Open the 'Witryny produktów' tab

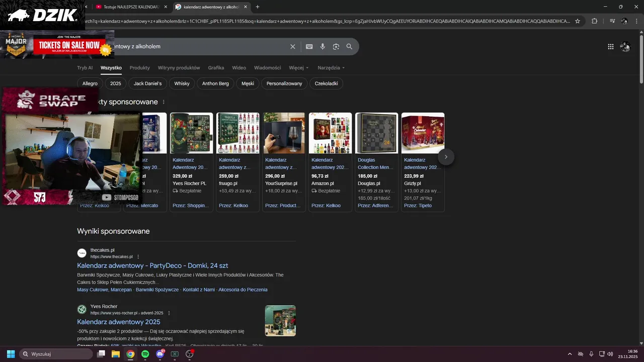point(179,68)
